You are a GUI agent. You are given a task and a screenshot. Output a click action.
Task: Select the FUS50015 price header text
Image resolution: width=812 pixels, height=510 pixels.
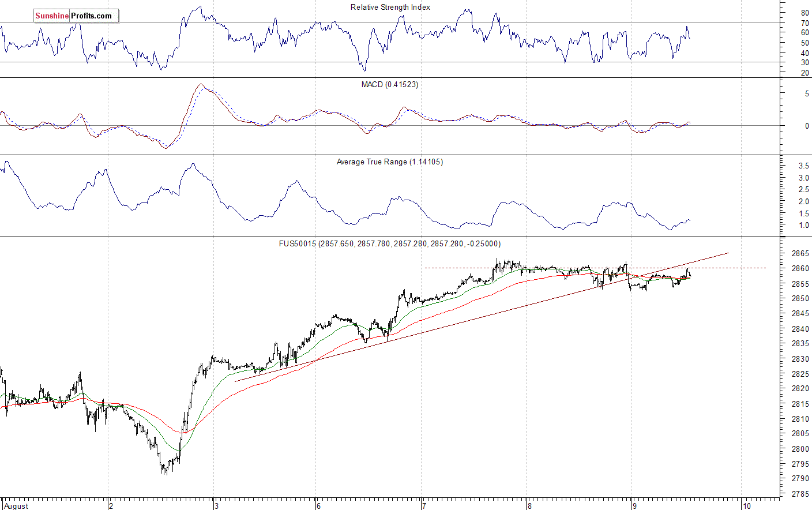point(390,244)
